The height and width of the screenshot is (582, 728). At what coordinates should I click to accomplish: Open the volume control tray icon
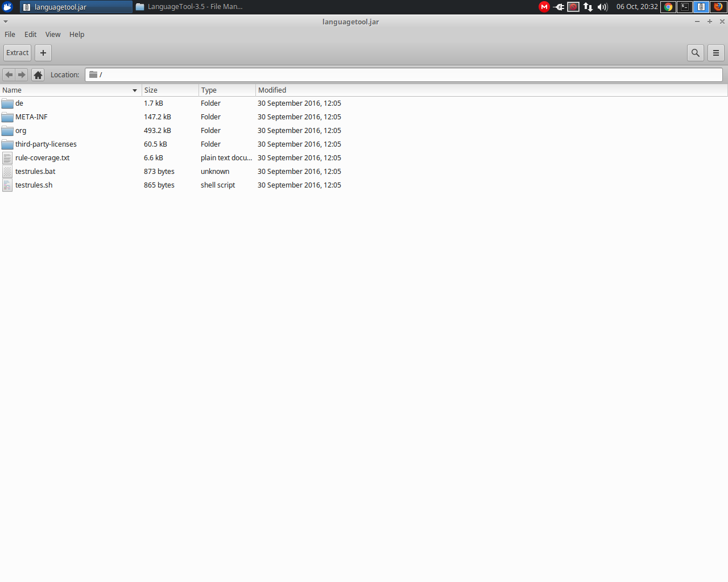point(603,7)
